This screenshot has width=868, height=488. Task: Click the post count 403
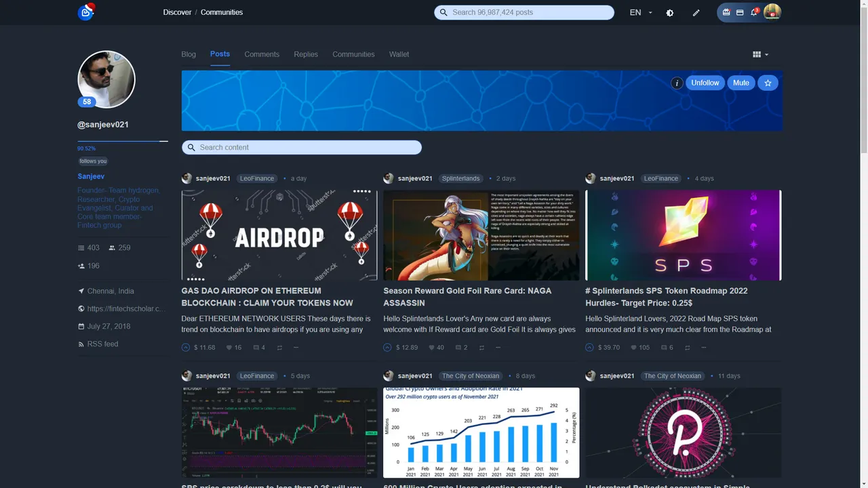point(89,248)
